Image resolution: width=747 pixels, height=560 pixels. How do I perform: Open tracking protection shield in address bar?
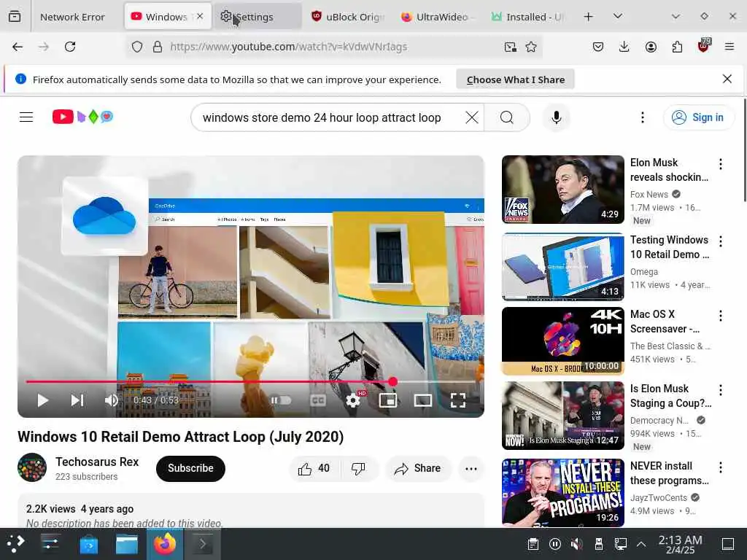pos(137,47)
